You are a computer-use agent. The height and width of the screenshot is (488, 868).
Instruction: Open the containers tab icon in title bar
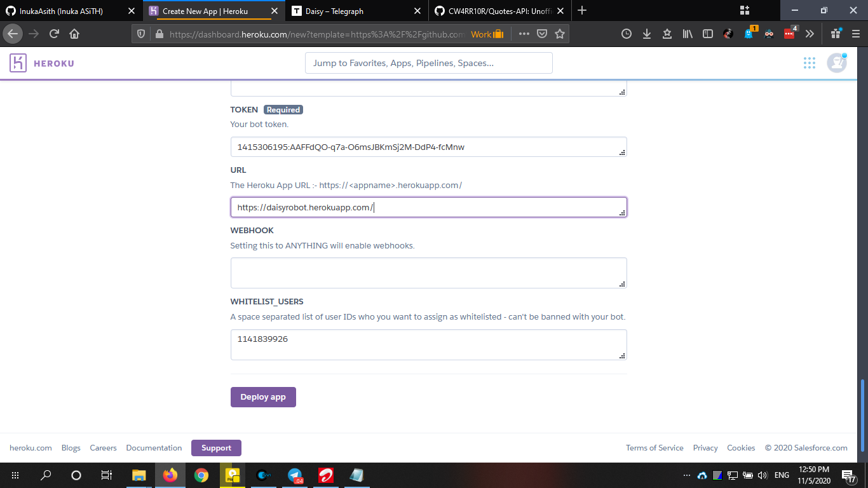tap(745, 10)
